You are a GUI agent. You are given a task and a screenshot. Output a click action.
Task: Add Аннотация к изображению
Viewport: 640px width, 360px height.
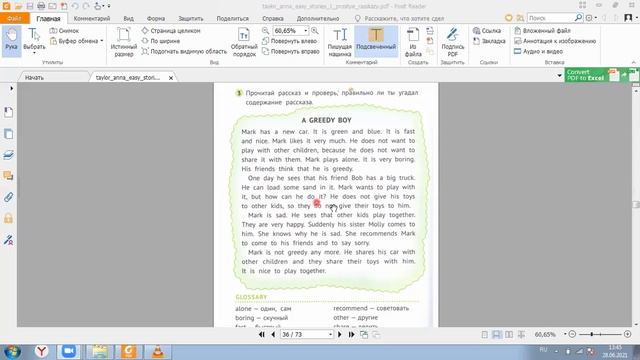pos(555,41)
